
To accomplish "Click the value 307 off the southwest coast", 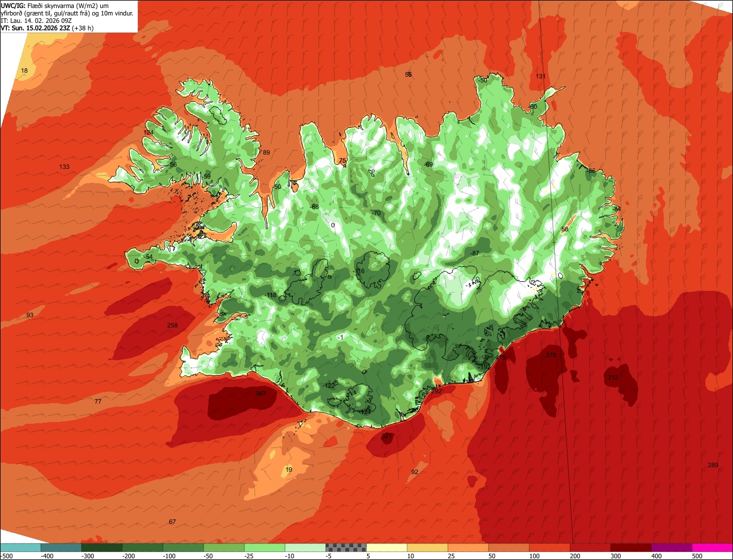I will (x=261, y=393).
